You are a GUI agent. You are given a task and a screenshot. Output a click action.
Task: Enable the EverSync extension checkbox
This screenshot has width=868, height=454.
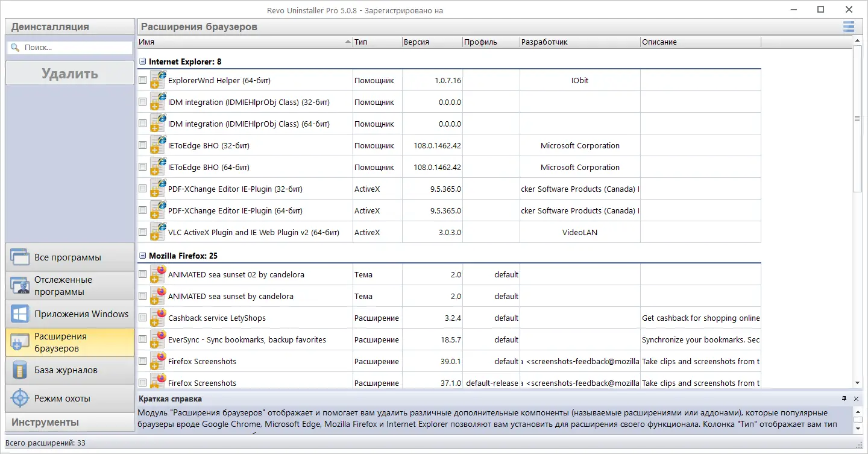[x=142, y=339]
